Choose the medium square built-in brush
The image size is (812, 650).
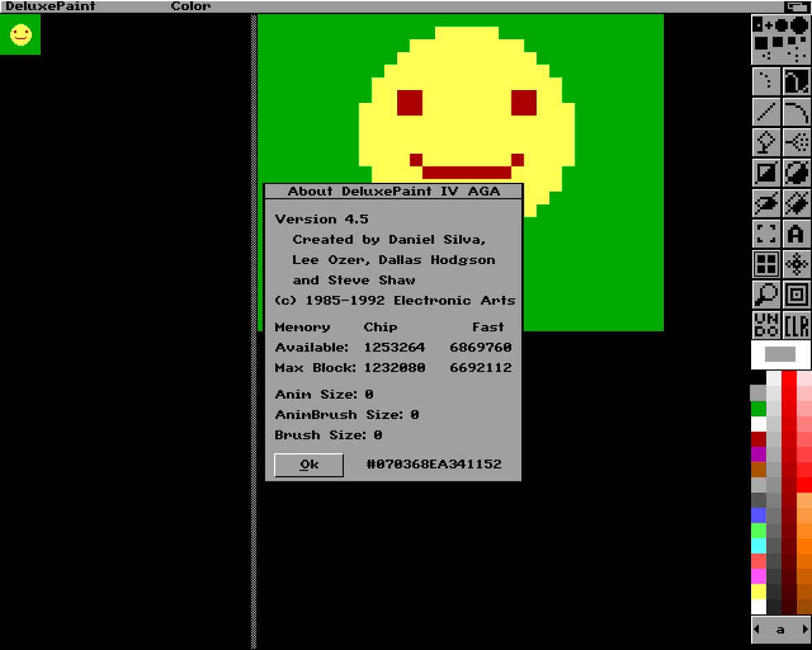pyautogui.click(x=777, y=41)
